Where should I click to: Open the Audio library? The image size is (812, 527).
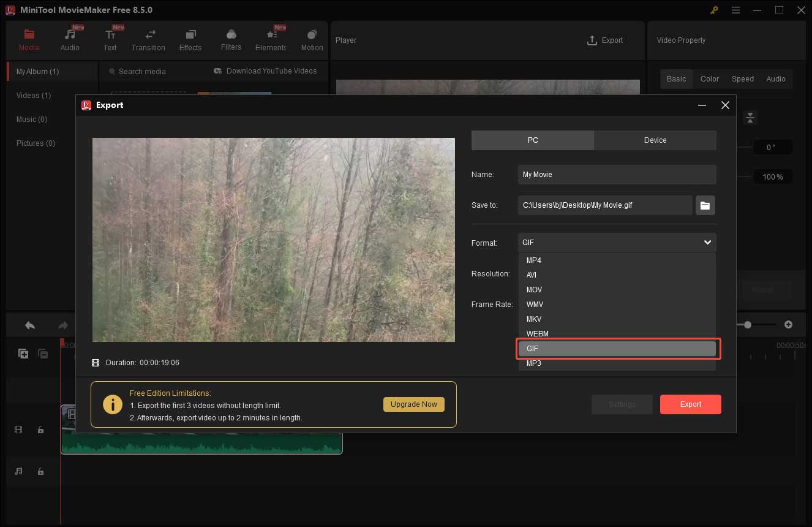click(70, 39)
